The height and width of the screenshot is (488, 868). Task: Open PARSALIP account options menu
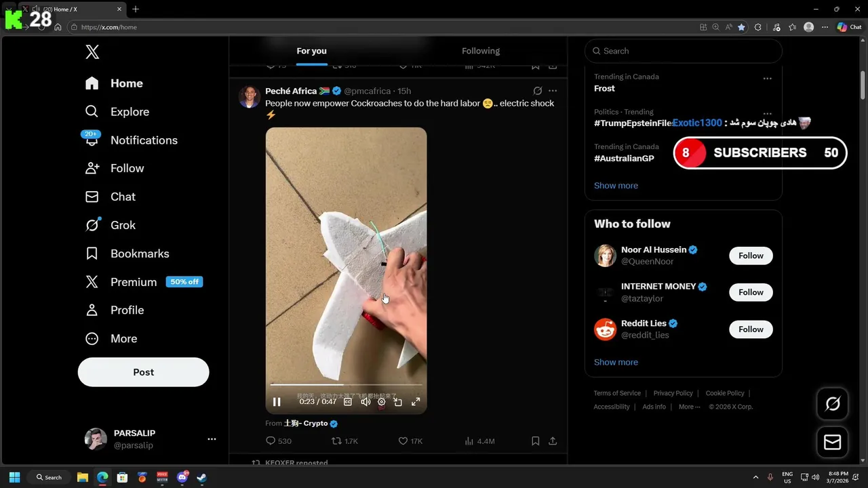(212, 439)
